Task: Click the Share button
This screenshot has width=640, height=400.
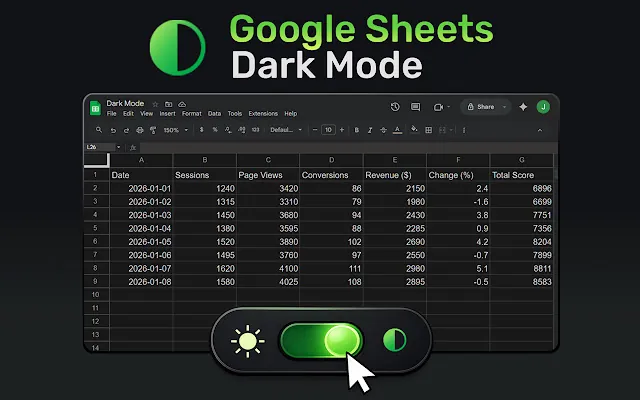Action: pyautogui.click(x=481, y=107)
